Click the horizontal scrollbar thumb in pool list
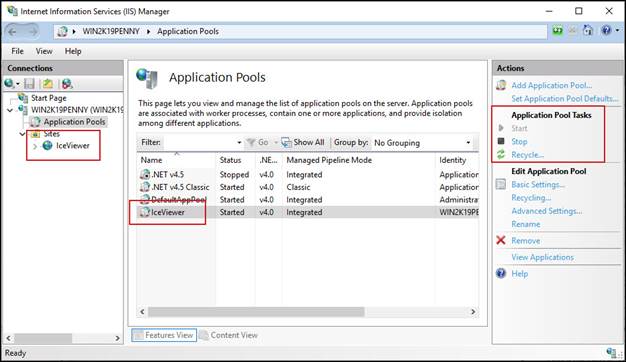This screenshot has height=362, width=626. [x=256, y=312]
